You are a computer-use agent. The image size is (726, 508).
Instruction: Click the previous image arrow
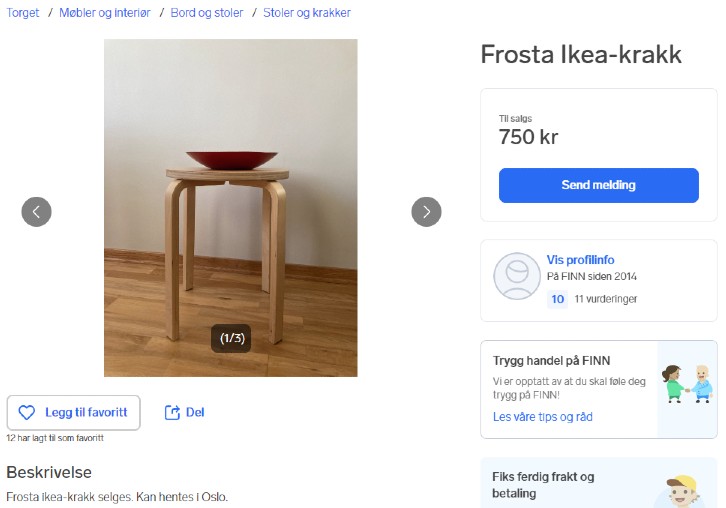[x=37, y=211]
